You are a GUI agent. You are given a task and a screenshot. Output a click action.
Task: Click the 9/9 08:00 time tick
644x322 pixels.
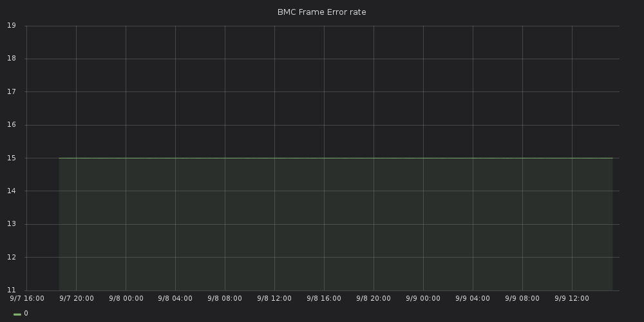point(522,299)
